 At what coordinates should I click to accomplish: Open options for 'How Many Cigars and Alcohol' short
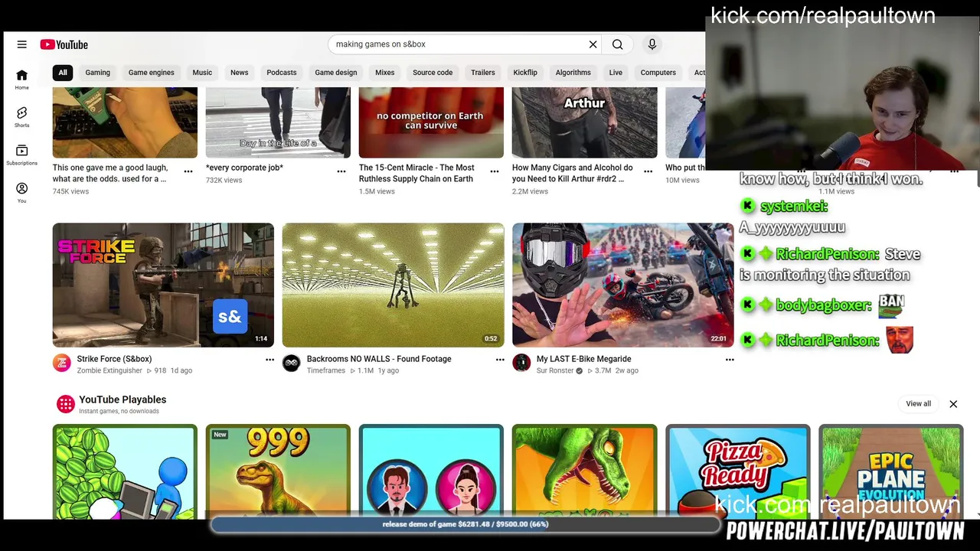(648, 171)
